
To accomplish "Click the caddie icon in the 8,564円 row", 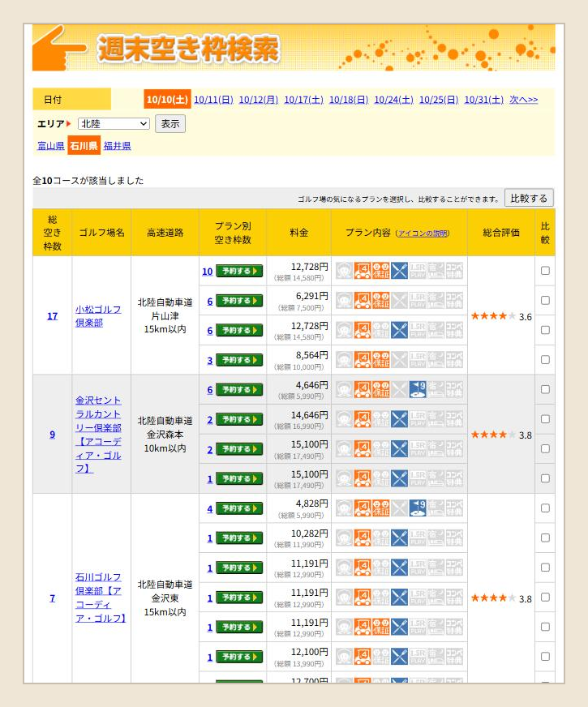I will coord(344,359).
